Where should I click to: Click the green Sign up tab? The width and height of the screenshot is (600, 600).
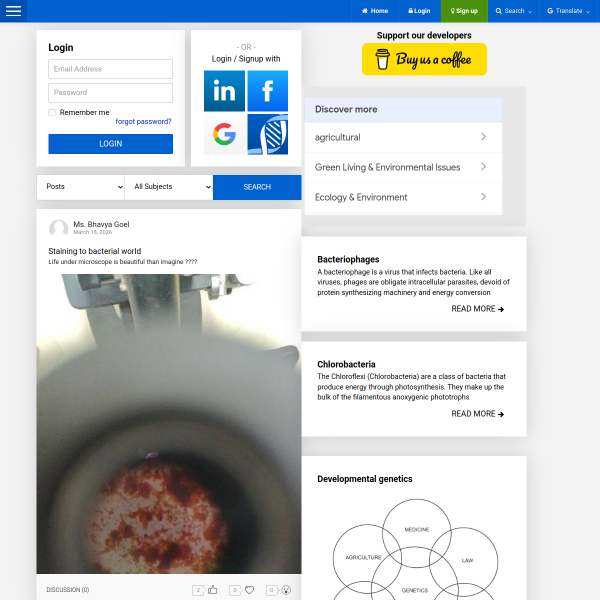pos(464,11)
